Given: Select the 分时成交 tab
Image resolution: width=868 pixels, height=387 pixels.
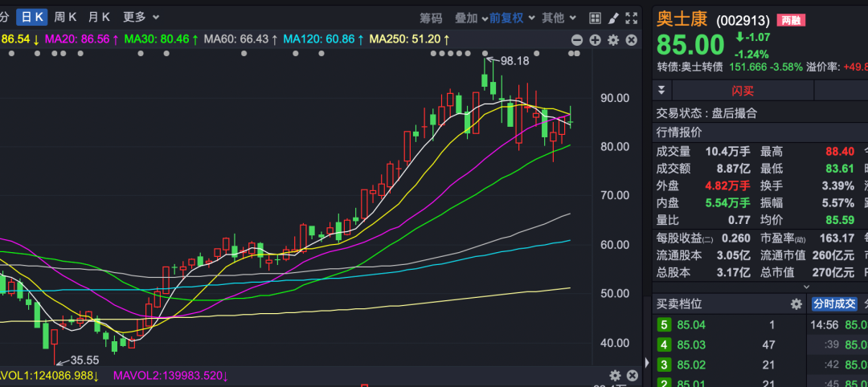Looking at the screenshot, I should (x=834, y=304).
